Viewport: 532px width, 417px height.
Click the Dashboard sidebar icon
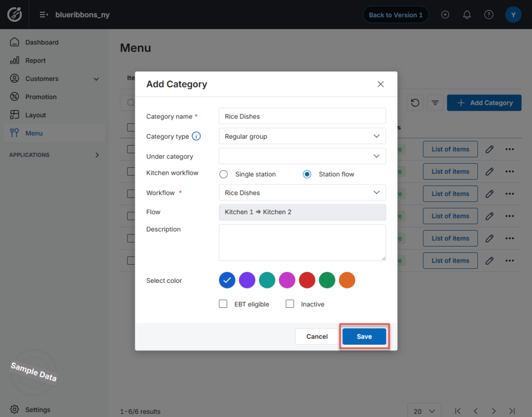click(15, 42)
